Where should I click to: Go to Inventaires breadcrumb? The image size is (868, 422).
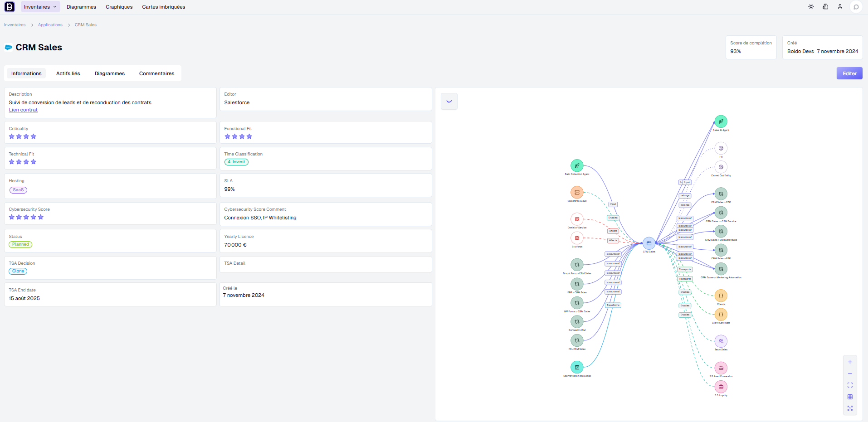pyautogui.click(x=15, y=25)
